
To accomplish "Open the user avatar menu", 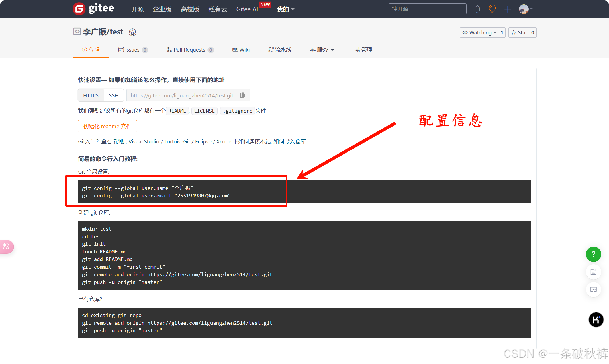I will [526, 9].
